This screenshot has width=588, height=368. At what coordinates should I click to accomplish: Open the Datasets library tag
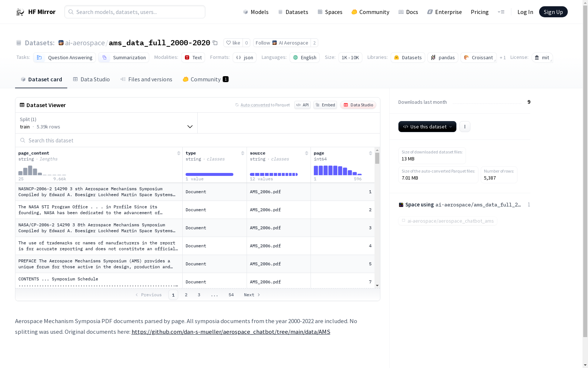pyautogui.click(x=408, y=57)
